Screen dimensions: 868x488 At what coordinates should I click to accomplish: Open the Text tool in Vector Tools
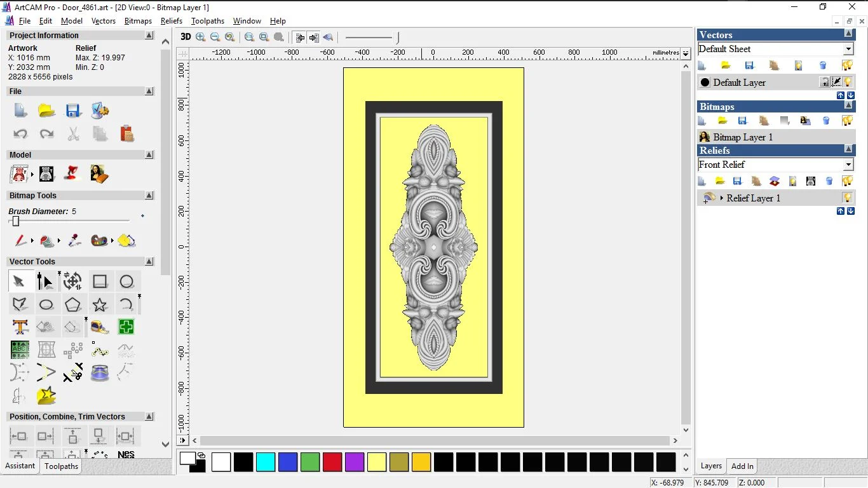(20, 327)
